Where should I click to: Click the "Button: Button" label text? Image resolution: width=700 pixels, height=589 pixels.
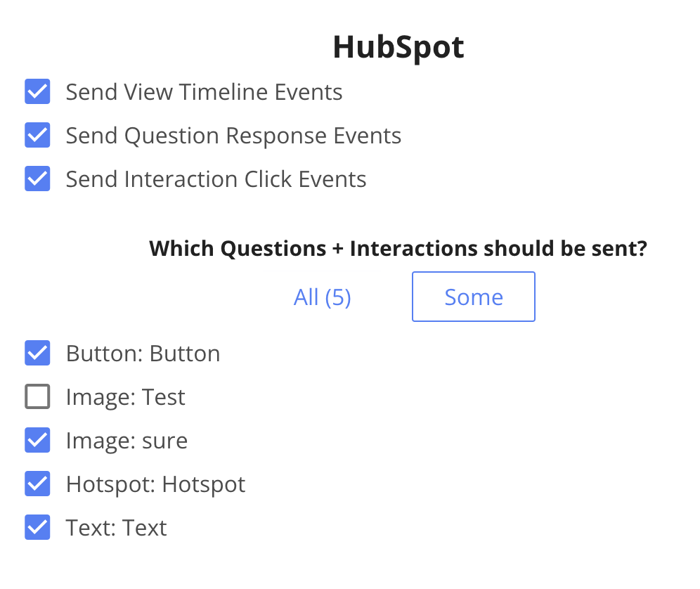[143, 354]
